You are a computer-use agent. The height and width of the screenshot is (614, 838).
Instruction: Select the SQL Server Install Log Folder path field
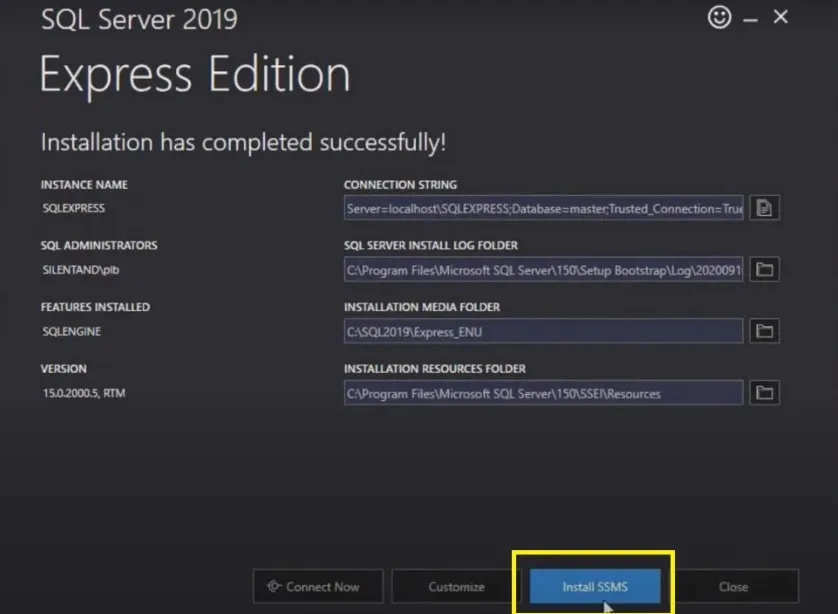[543, 270]
